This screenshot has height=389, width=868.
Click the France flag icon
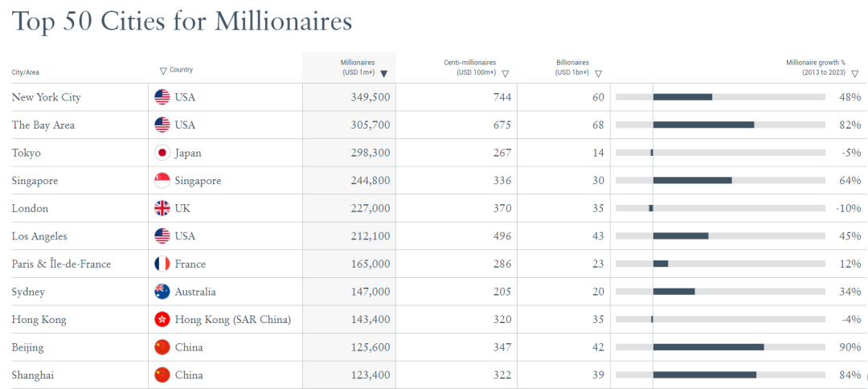pyautogui.click(x=162, y=264)
